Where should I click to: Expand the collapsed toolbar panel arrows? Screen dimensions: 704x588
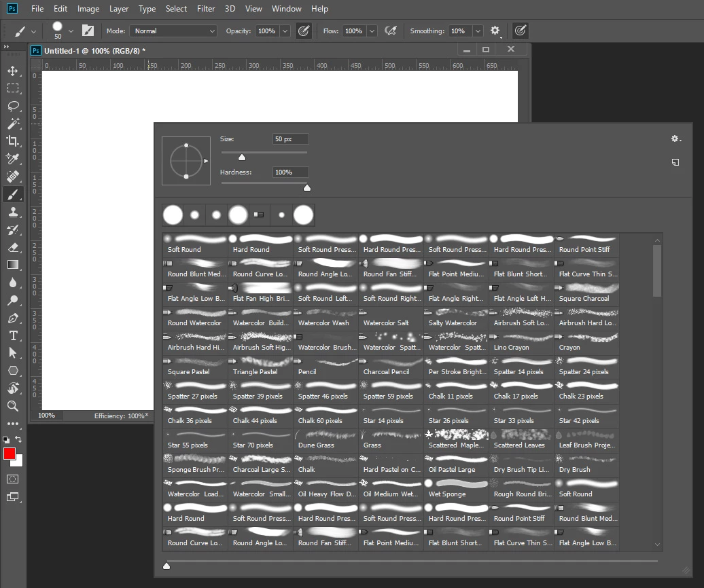pos(6,46)
